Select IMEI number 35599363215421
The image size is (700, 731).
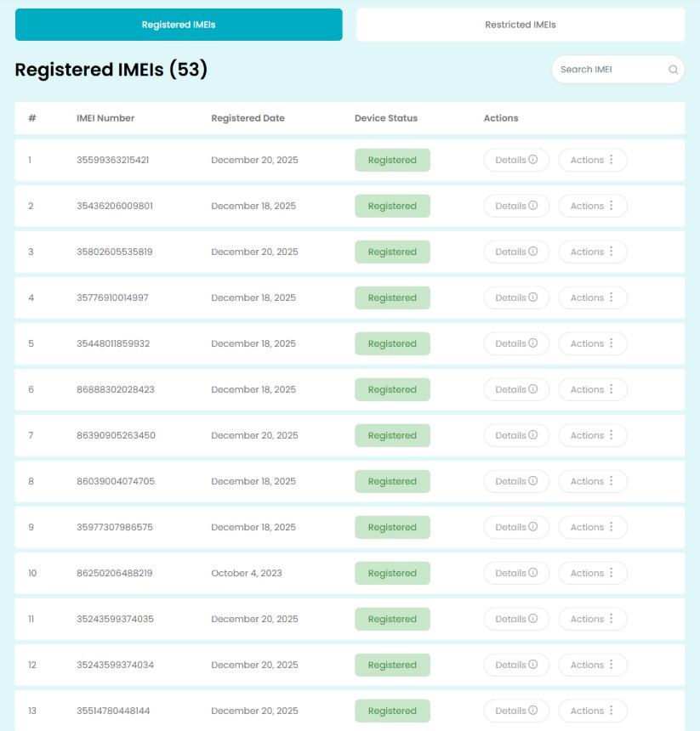pyautogui.click(x=113, y=160)
